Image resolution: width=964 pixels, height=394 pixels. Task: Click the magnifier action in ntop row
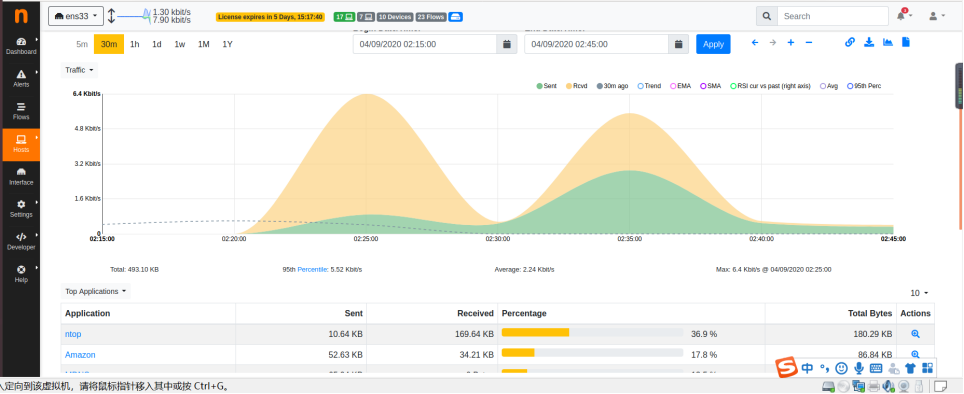tap(915, 334)
